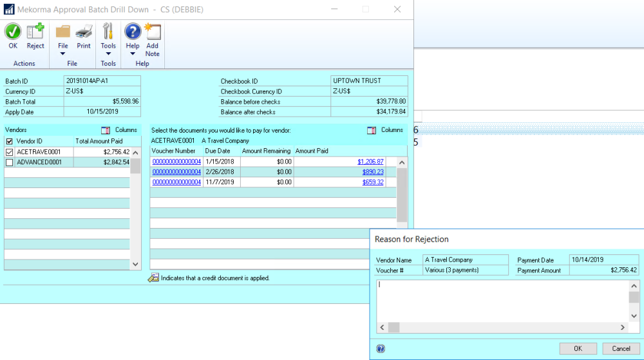This screenshot has width=644, height=360.
Task: Click the rejection reason text box
Action: coord(502,300)
